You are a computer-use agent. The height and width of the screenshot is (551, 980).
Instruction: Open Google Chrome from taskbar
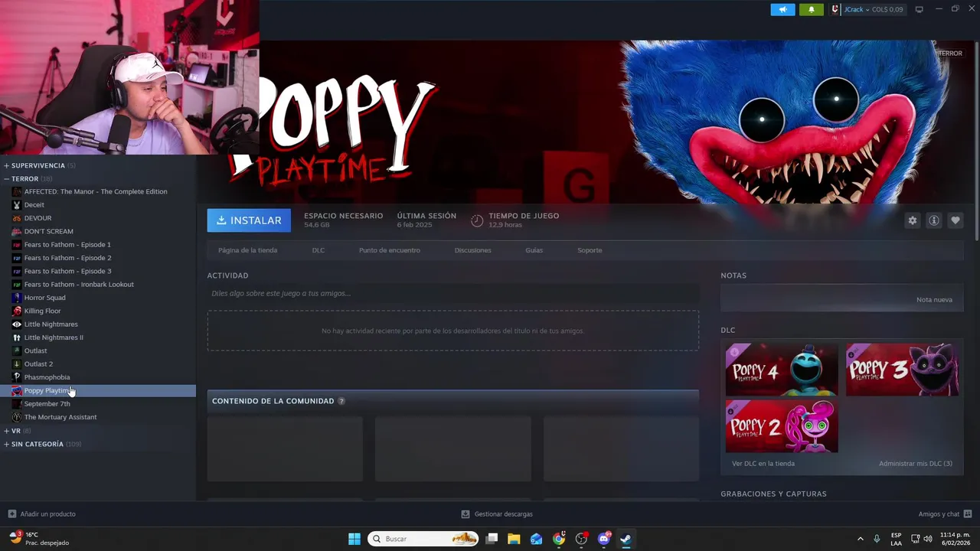(x=559, y=539)
